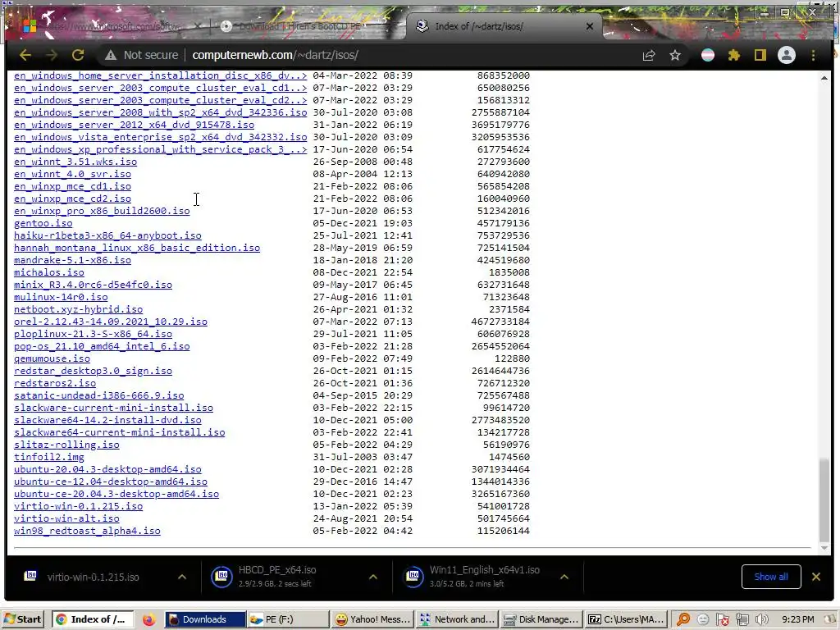Open the 7-Zip C:\Users taskbar button

pos(626,619)
